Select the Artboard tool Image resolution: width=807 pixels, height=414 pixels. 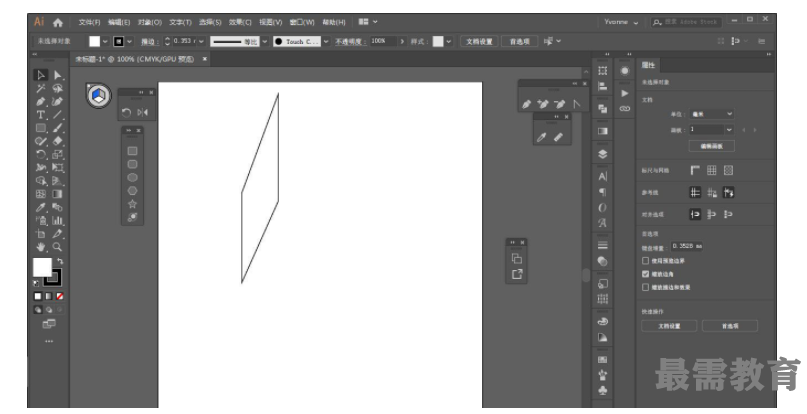pyautogui.click(x=41, y=234)
